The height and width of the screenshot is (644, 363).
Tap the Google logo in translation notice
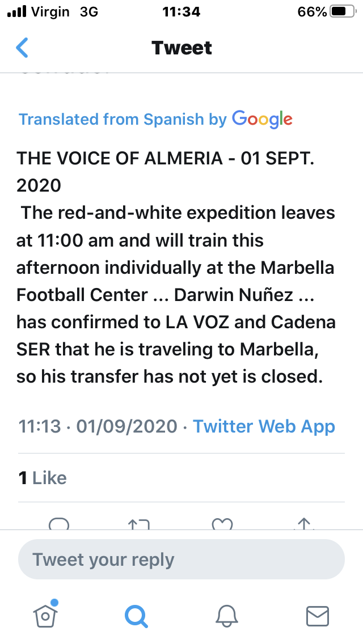(x=262, y=120)
